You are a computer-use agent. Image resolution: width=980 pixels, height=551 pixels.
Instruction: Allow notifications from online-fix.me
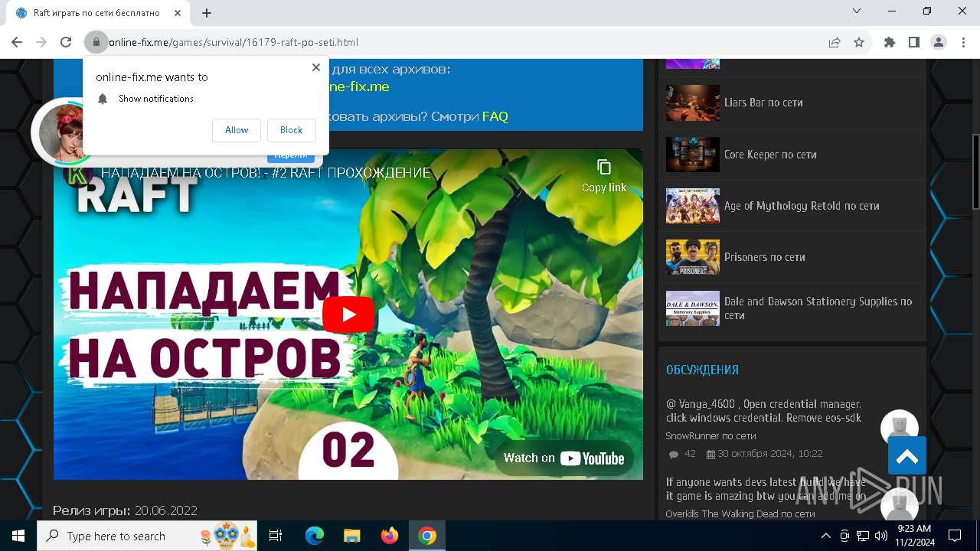tap(237, 130)
